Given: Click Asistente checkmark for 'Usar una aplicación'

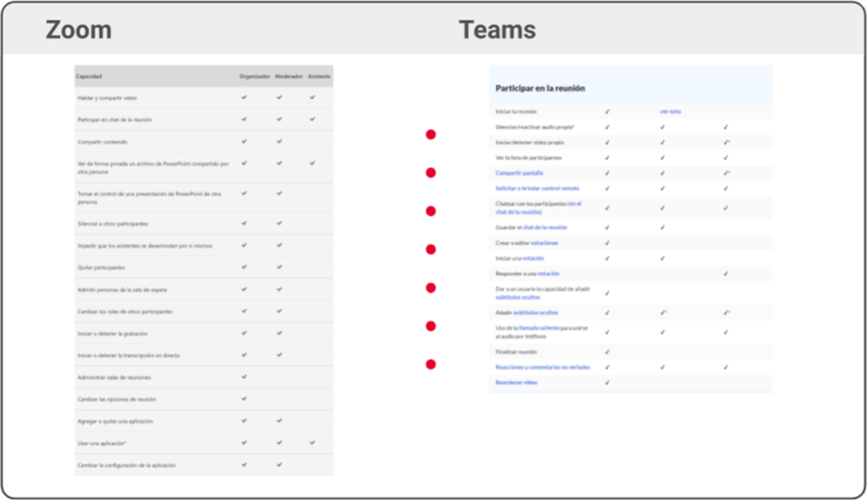Looking at the screenshot, I should coord(312,443).
